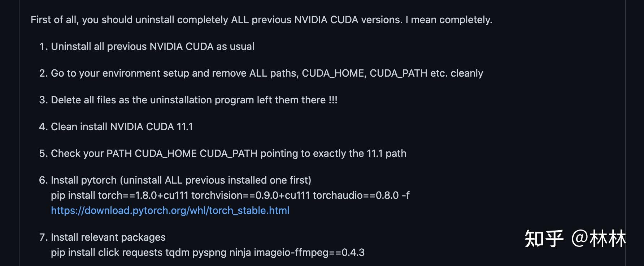This screenshot has width=644, height=266.
Task: Click the number marker for step 3
Action: click(43, 100)
